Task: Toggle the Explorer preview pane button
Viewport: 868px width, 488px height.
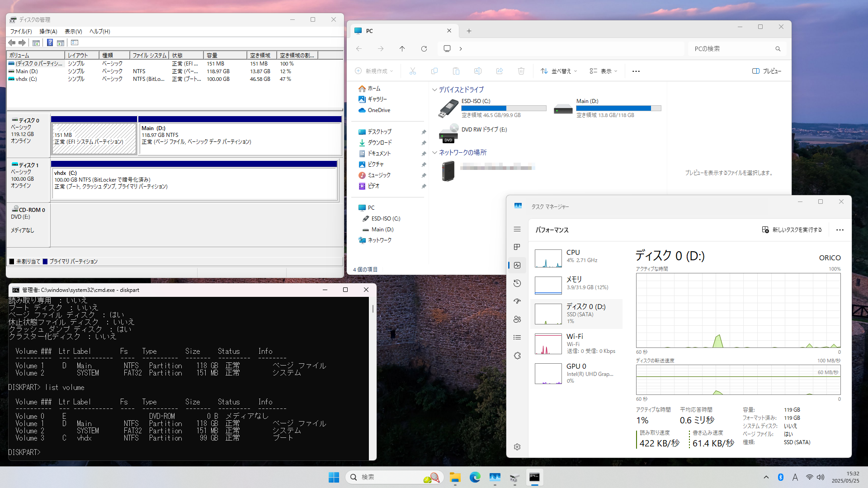Action: point(766,71)
